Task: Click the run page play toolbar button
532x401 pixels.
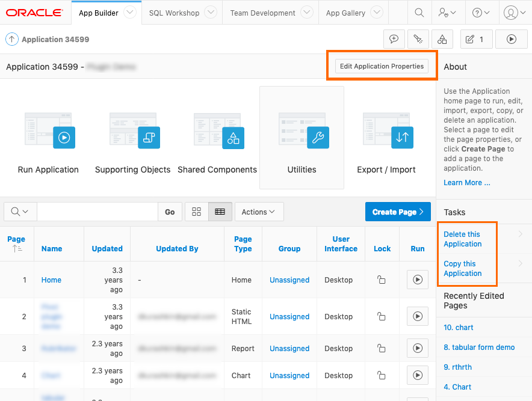Action: (512, 39)
